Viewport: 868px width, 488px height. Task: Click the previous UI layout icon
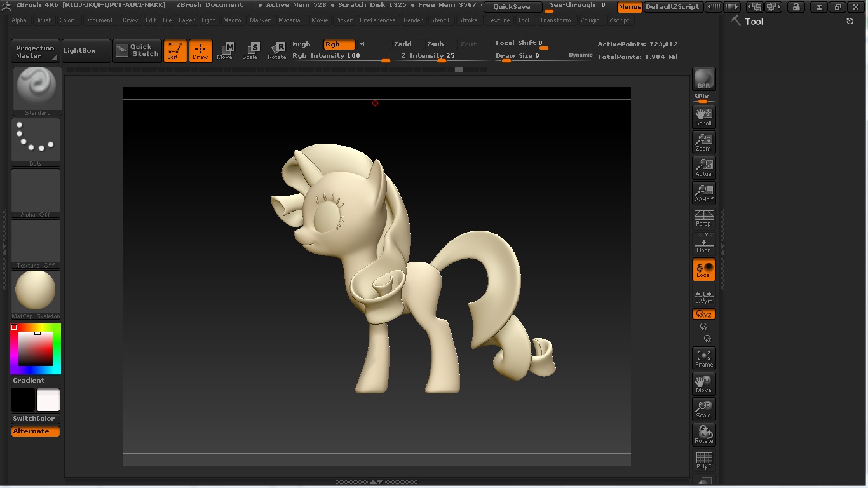754,7
